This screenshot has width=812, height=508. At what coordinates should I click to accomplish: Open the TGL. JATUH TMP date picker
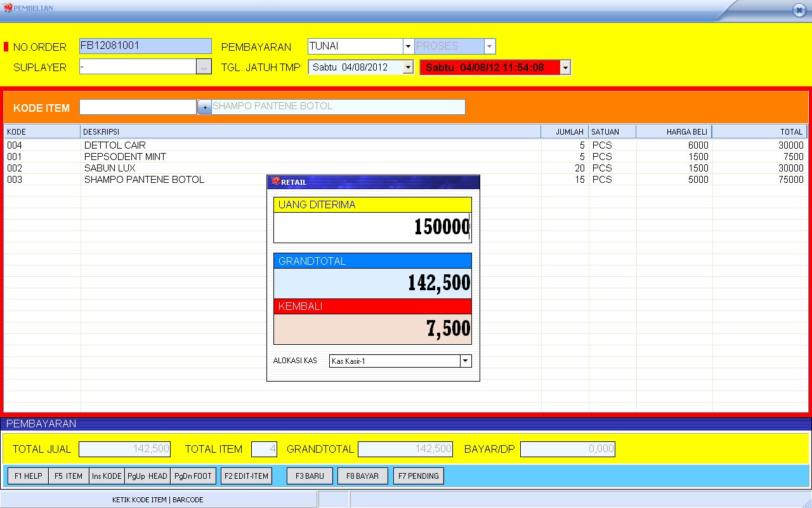click(x=409, y=66)
